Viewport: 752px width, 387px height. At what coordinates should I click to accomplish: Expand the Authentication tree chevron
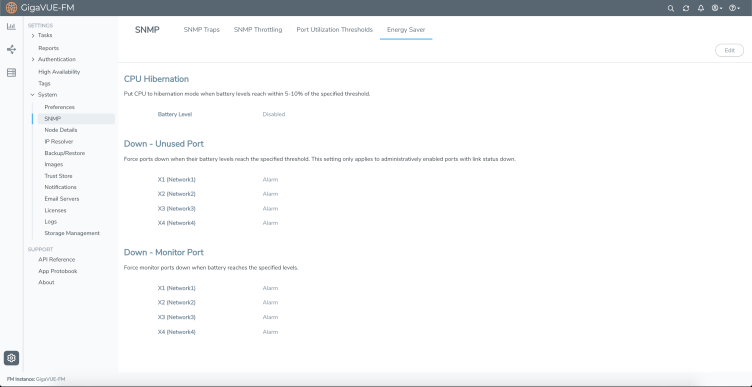pyautogui.click(x=33, y=59)
